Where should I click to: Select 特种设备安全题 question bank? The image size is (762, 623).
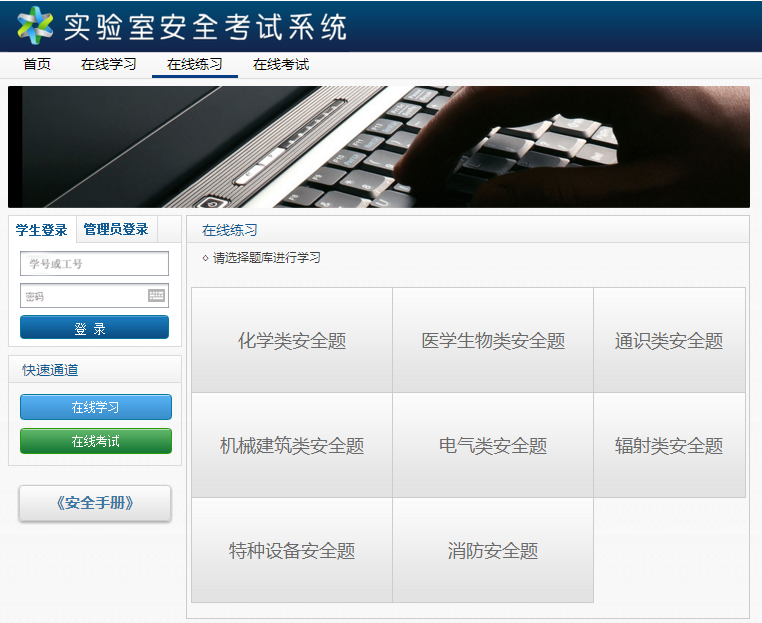click(x=292, y=550)
